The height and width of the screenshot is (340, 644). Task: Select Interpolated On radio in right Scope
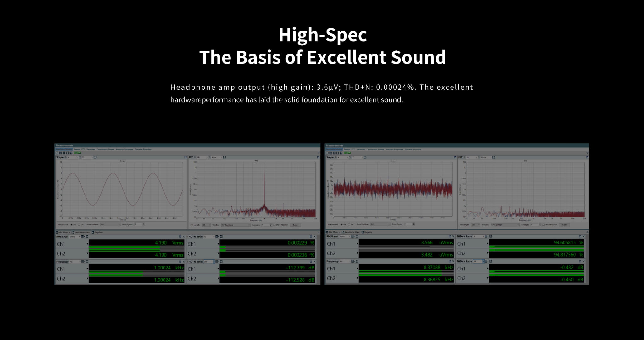click(x=341, y=224)
